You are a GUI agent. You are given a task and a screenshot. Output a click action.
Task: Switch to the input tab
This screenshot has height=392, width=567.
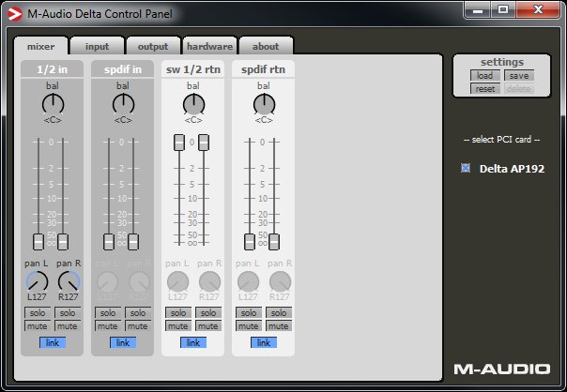point(97,46)
